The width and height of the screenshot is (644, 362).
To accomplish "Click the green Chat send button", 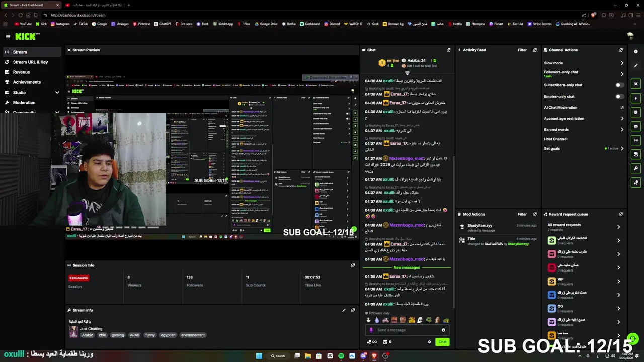I will (442, 342).
